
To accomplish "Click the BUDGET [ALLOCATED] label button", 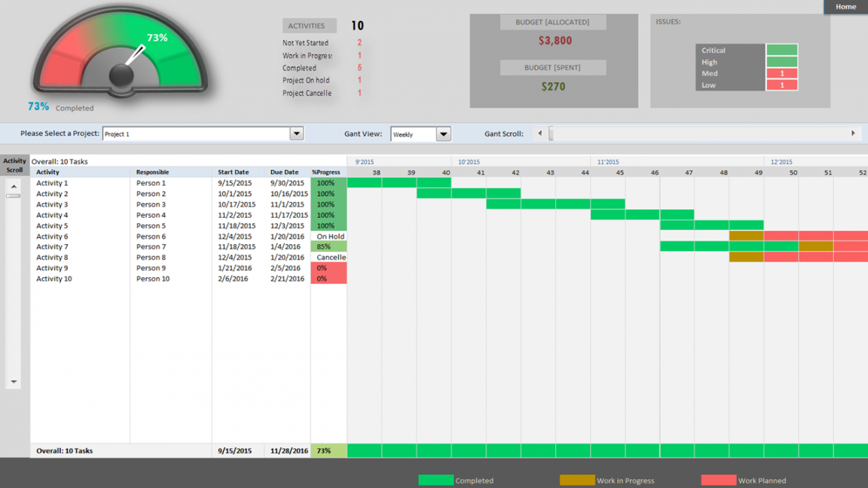I will [x=552, y=22].
